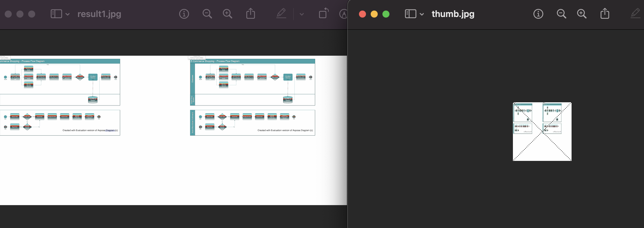Click the Share icon for result1.jpg
The height and width of the screenshot is (228, 644).
[x=250, y=14]
